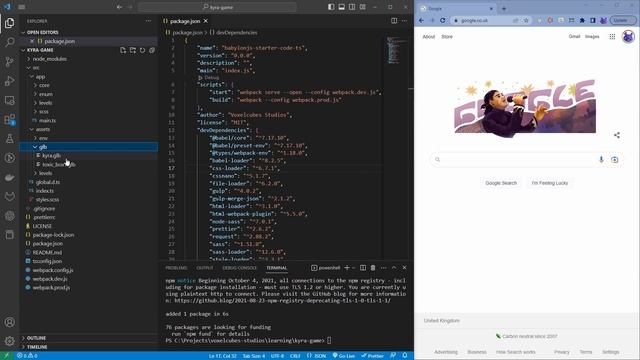Switch to the OUTPUT tab

pyautogui.click(x=205, y=268)
